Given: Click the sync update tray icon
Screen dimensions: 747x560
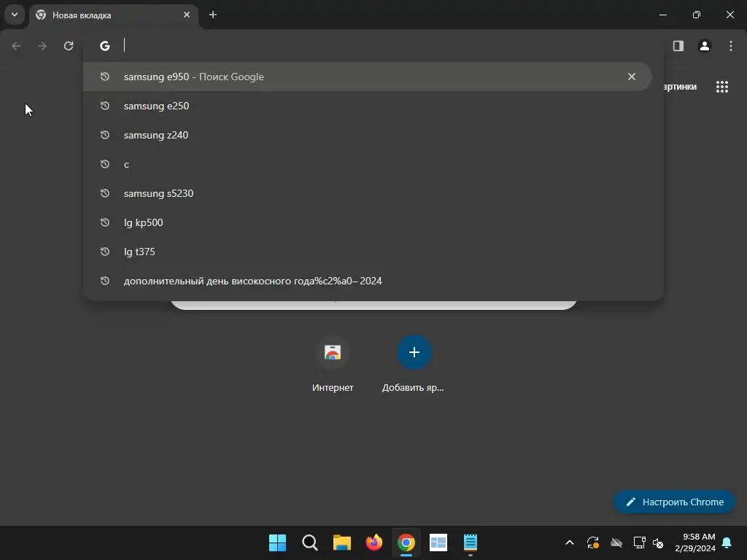Looking at the screenshot, I should pyautogui.click(x=592, y=542).
